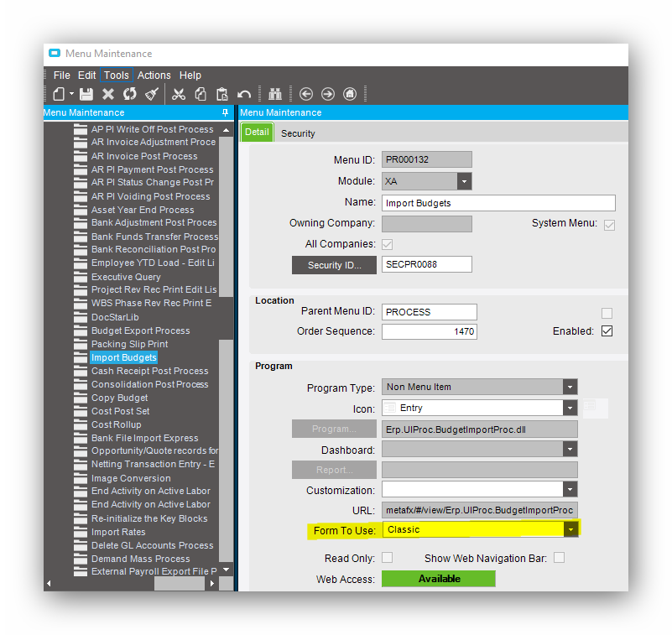Click into the Name input field
The width and height of the screenshot is (672, 635).
(498, 203)
